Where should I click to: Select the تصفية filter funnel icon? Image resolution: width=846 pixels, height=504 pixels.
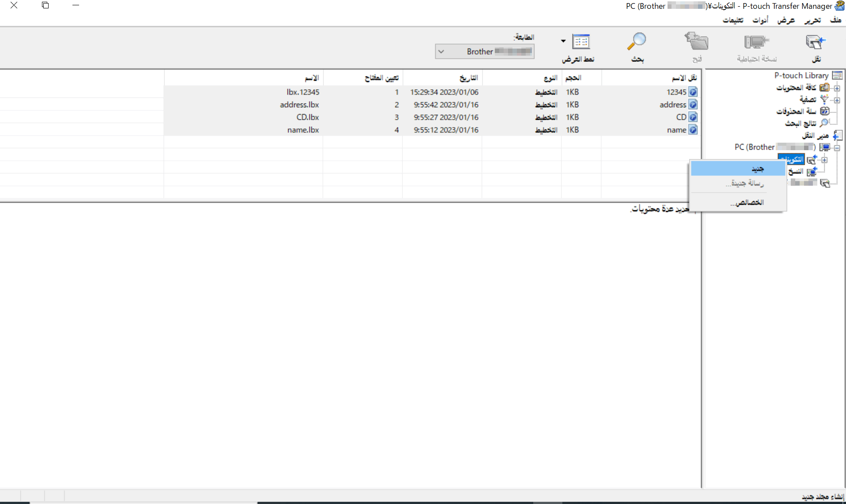coord(824,99)
